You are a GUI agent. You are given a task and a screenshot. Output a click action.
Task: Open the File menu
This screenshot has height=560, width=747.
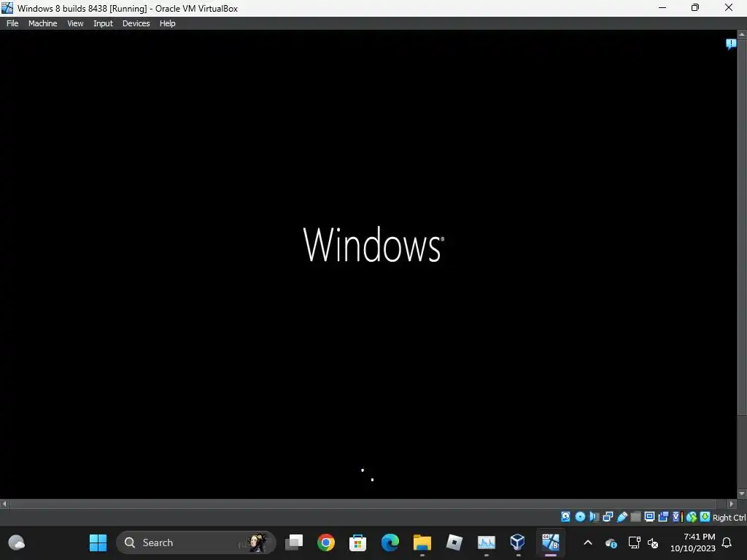[12, 23]
